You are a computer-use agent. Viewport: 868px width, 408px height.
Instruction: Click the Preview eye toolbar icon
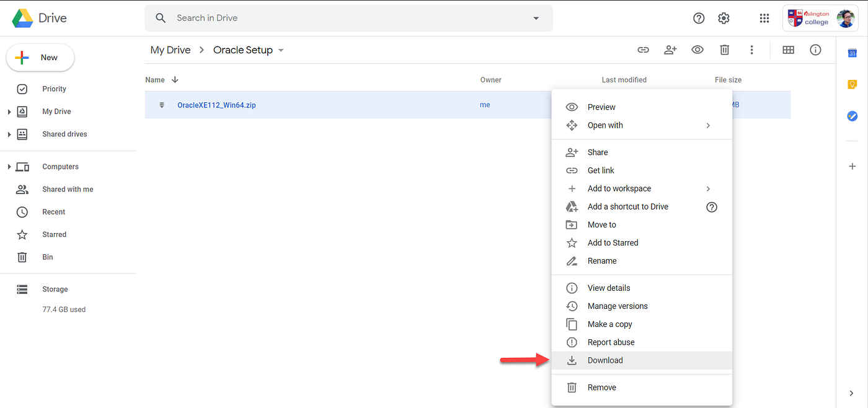697,50
